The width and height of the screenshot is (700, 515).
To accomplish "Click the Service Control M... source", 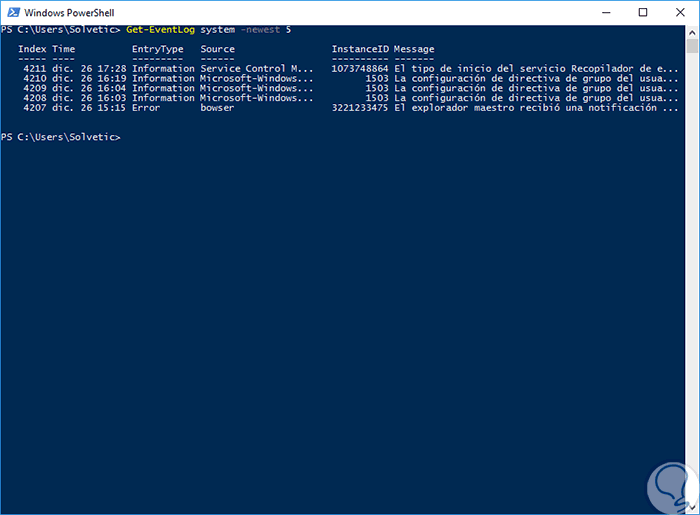I will [257, 69].
